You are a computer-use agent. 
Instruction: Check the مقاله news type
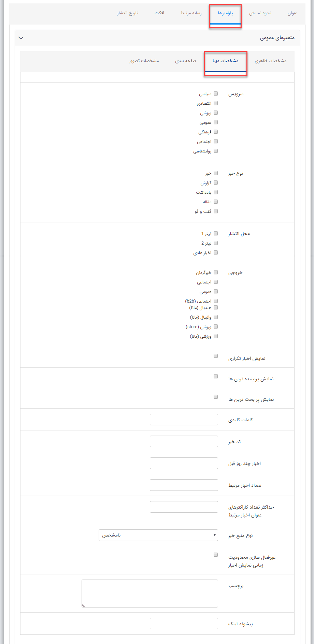(215, 202)
